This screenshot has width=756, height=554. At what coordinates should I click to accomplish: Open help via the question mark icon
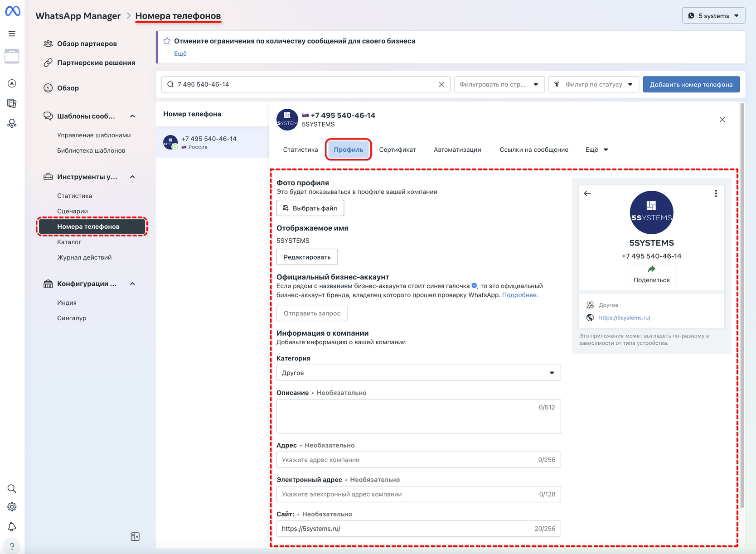(12, 545)
